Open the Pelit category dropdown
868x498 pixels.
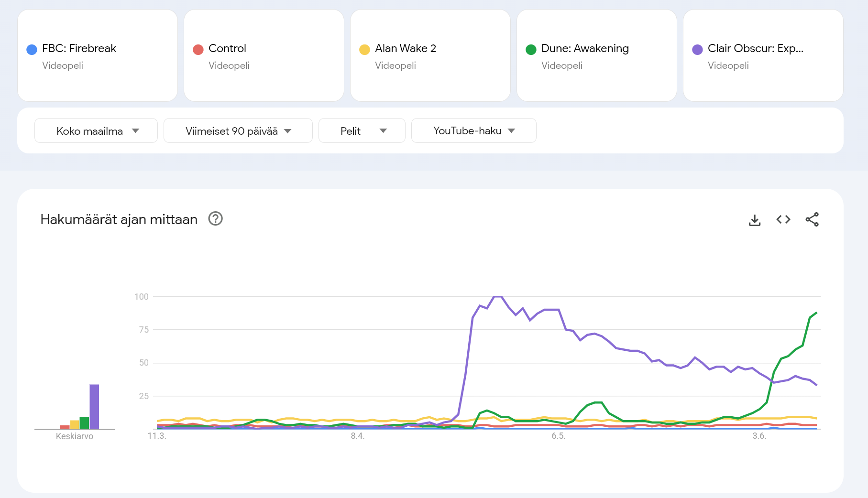pos(362,130)
